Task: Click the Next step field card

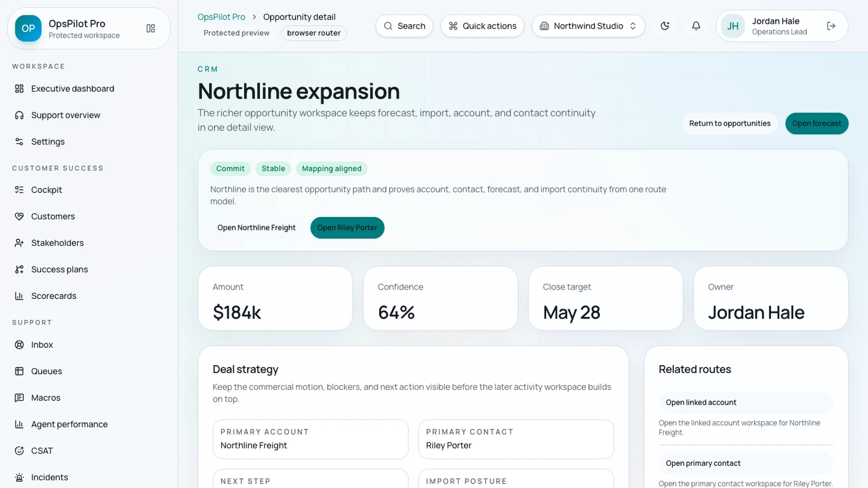Action: [x=311, y=479]
